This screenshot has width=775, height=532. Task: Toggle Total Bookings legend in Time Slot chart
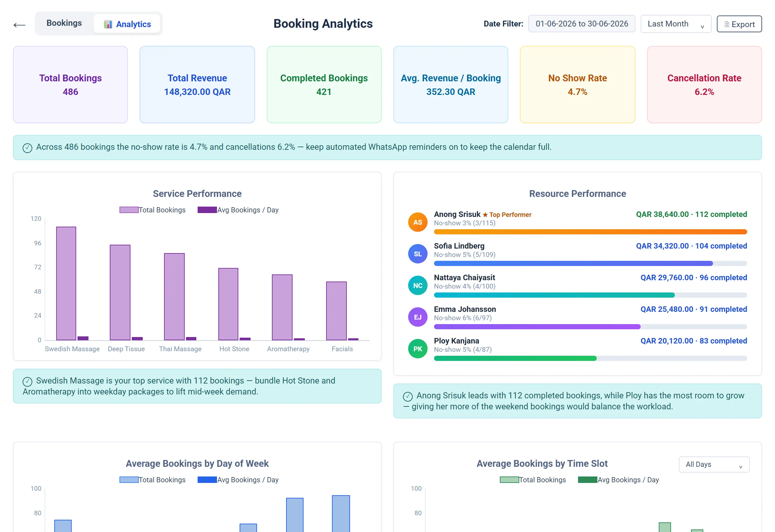pyautogui.click(x=533, y=480)
